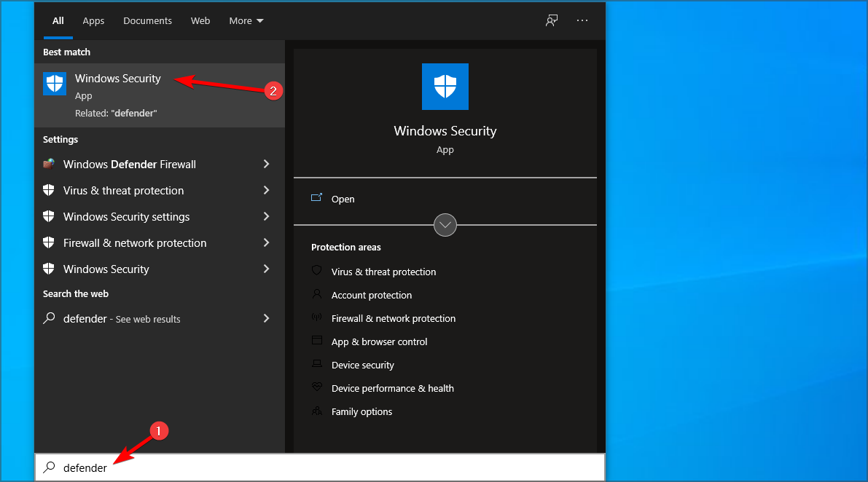Click the Windows Defender Firewall icon
Screen dimensions: 868x482
coord(49,164)
